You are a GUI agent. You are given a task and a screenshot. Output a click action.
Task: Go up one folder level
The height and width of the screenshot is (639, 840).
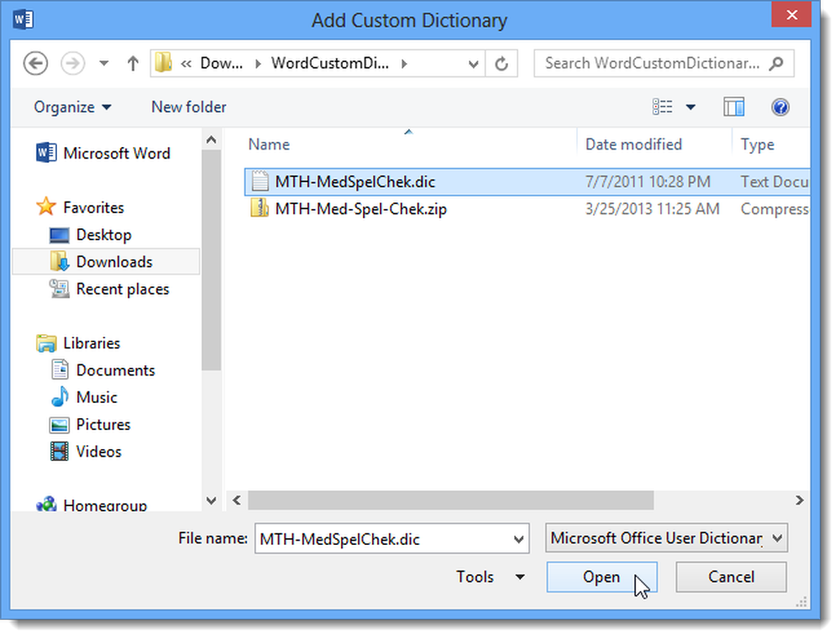[133, 64]
